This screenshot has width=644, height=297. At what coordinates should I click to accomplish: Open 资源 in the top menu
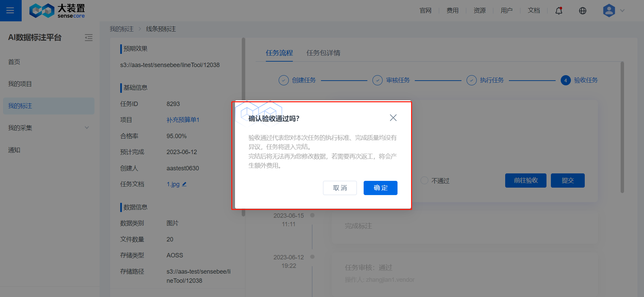(x=480, y=10)
